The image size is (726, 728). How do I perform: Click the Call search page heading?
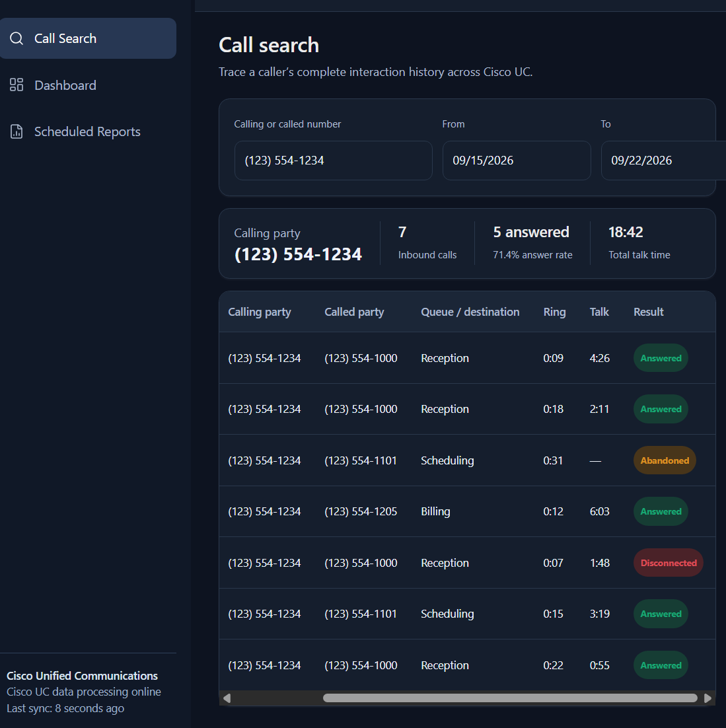pos(269,45)
